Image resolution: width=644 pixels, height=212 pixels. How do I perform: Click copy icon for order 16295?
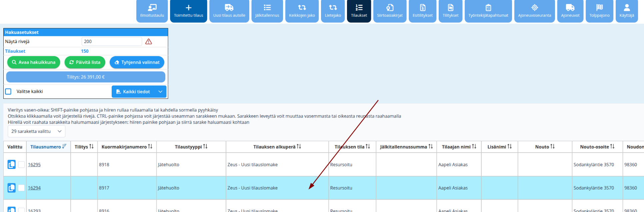pyautogui.click(x=12, y=165)
